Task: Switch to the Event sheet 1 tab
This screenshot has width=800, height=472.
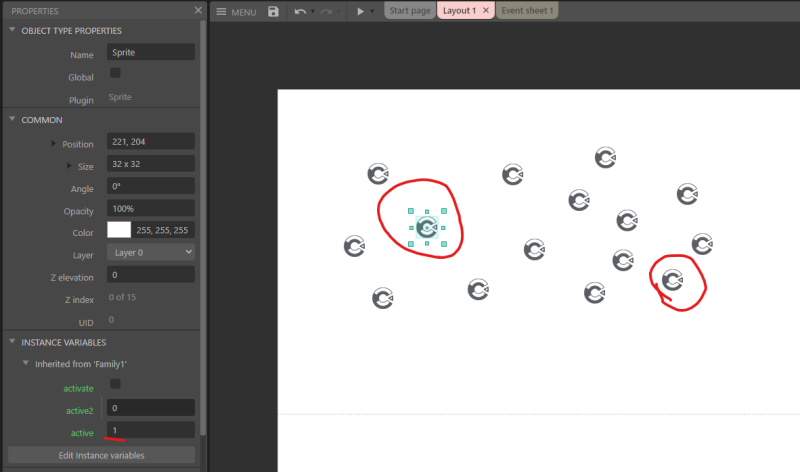Action: (x=527, y=10)
